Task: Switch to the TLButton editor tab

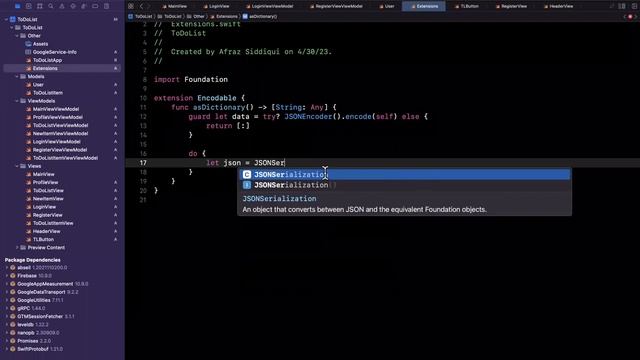Action: (x=467, y=6)
